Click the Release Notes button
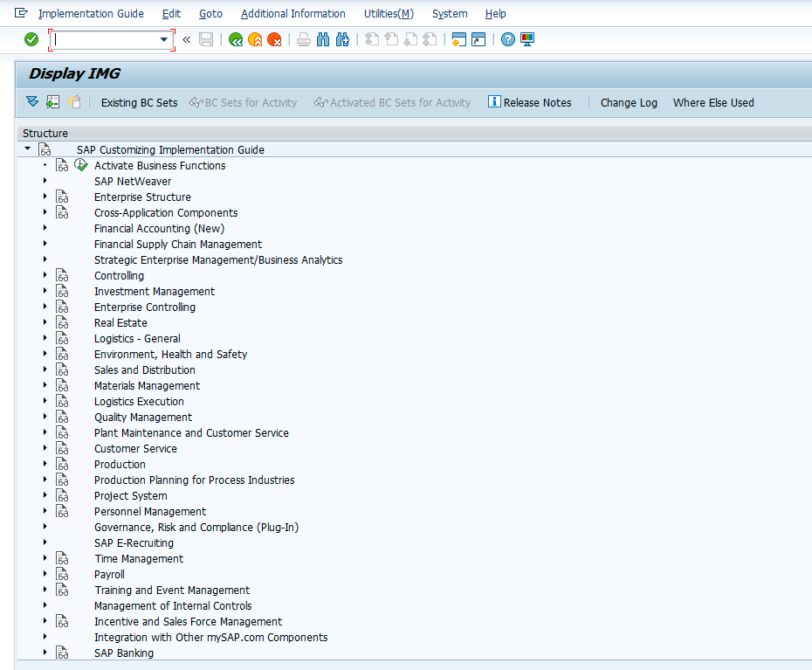The width and height of the screenshot is (812, 670). click(530, 102)
